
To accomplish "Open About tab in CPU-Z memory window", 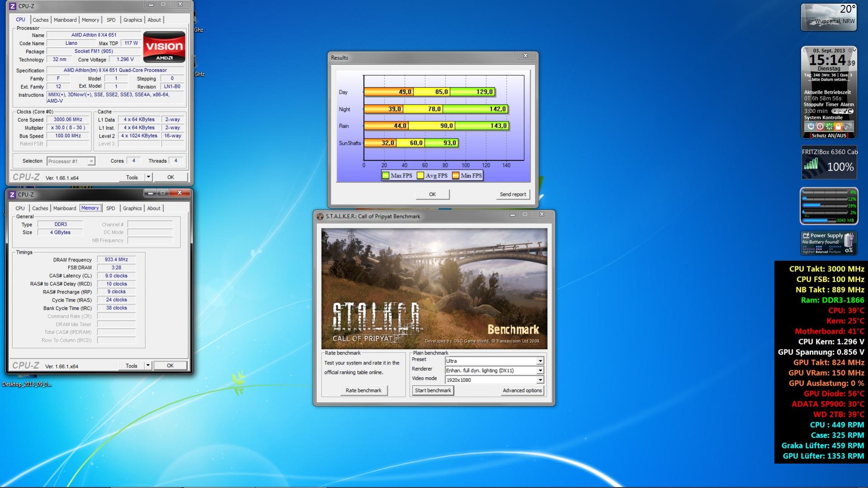I will [x=154, y=208].
